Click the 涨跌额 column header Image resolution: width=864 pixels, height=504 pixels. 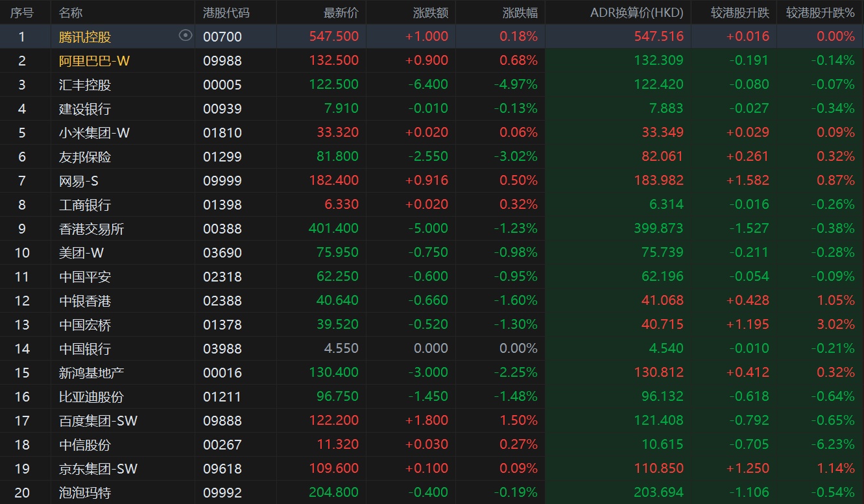coord(430,12)
